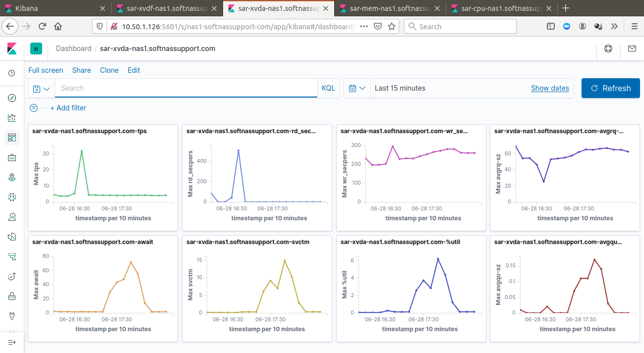Viewport: 644px width, 353px height.
Task: Click the Refresh button
Action: (x=610, y=88)
